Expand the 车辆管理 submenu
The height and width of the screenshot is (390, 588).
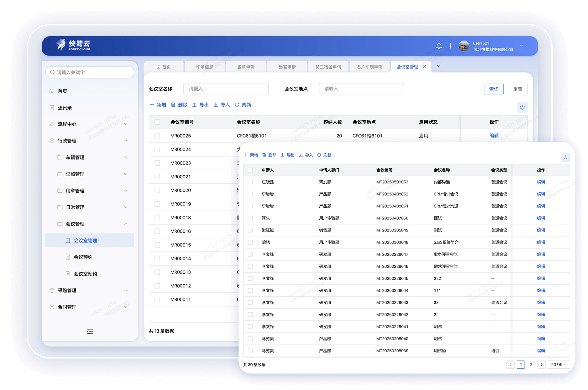tap(126, 157)
